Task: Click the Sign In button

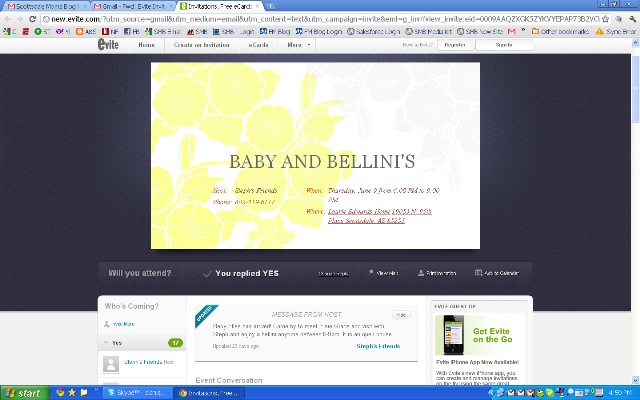Action: [504, 45]
